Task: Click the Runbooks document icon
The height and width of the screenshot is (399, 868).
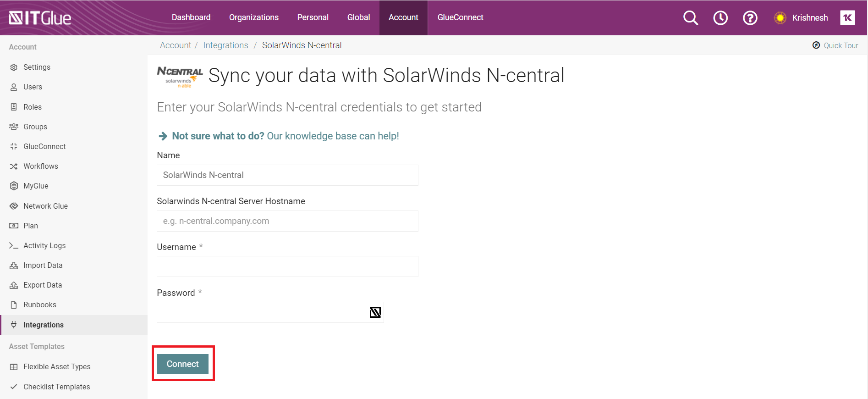Action: pyautogui.click(x=14, y=305)
